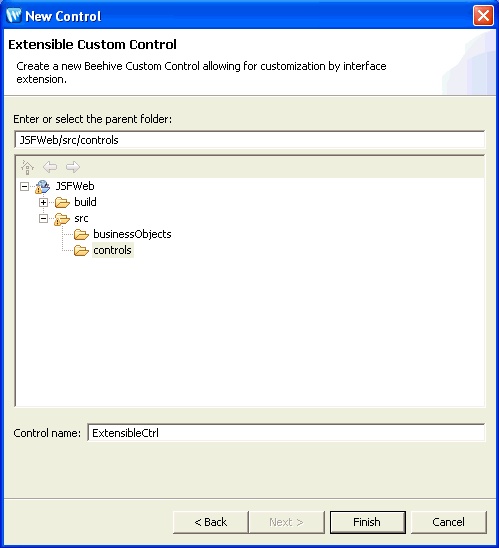This screenshot has width=499, height=548.
Task: Click the businessObjects folder icon
Action: (x=81, y=235)
